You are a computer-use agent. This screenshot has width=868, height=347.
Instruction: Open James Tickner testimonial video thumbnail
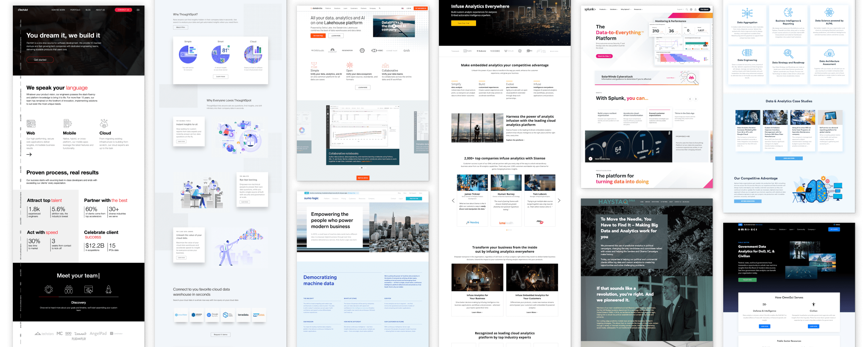coord(472,183)
